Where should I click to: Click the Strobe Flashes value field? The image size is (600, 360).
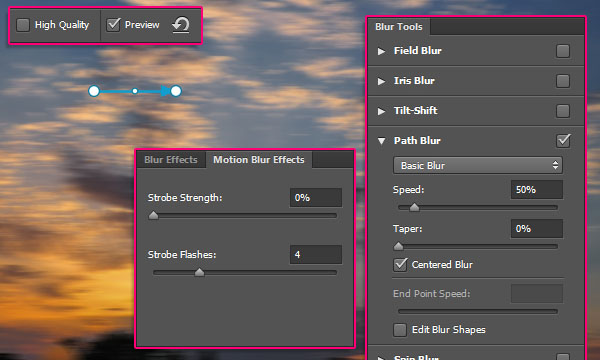point(316,254)
